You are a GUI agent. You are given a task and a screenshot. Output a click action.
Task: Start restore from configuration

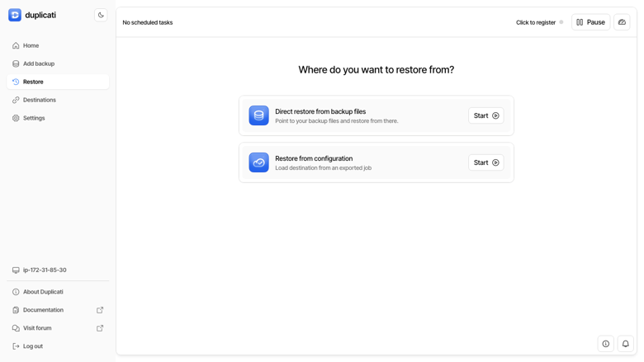click(485, 162)
